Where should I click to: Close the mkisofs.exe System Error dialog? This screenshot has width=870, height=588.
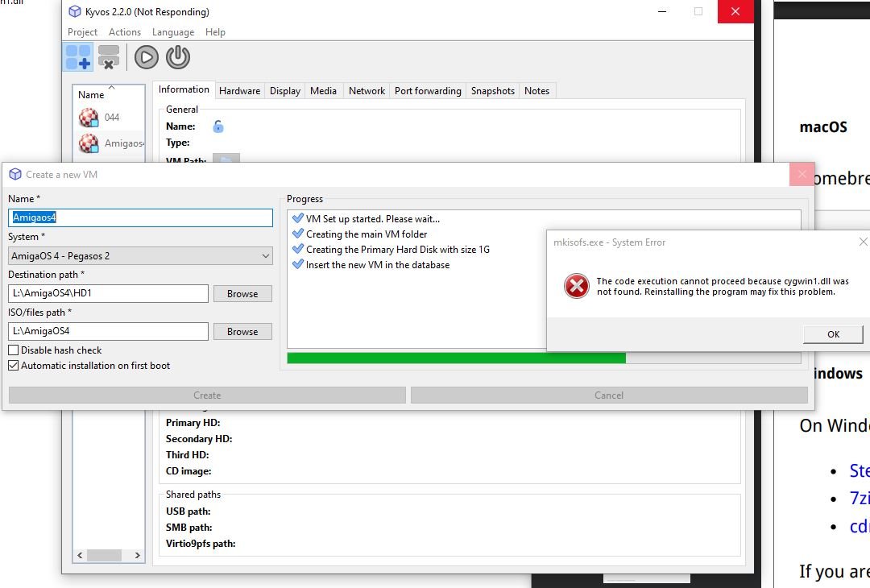pos(863,242)
